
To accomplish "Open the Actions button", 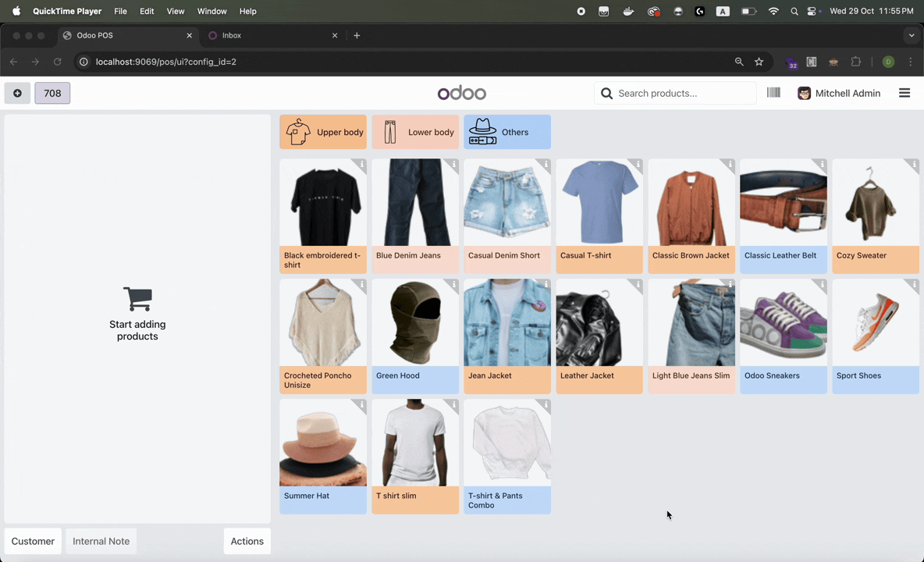I will [x=247, y=542].
